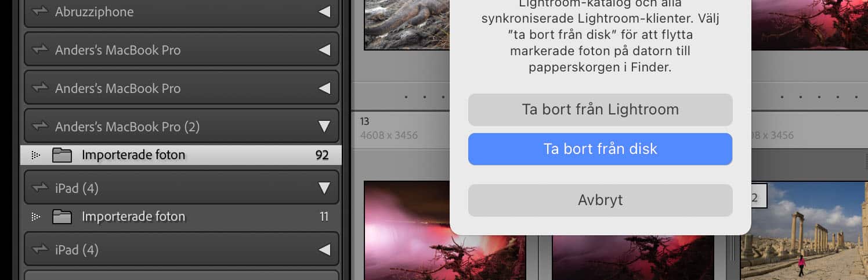Click the sync icon on the collapsed iPad (4) row
The image size is (868, 280).
(40, 250)
